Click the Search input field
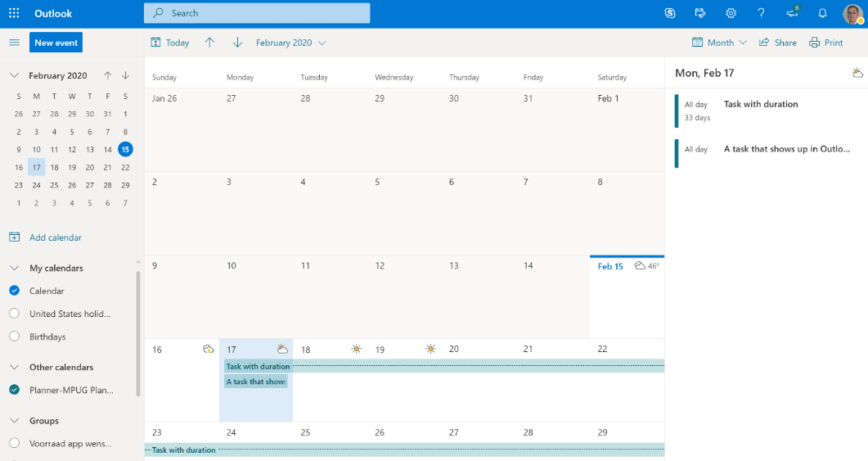Screen dimensions: 868x461 [x=257, y=13]
